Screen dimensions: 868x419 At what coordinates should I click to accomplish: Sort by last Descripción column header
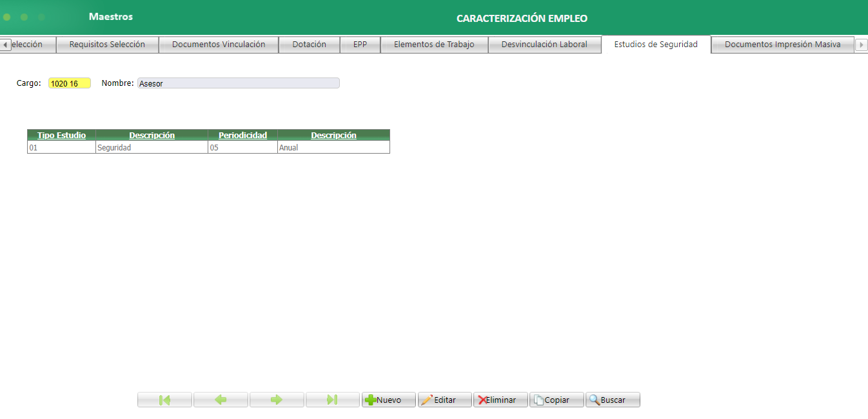tap(333, 135)
